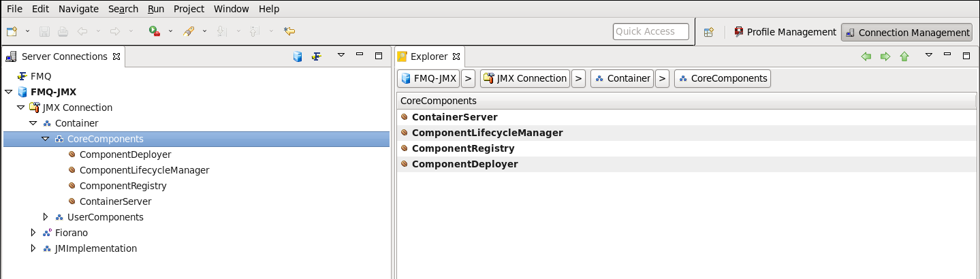Click the Quick Access search field
Image resolution: width=980 pixels, height=279 pixels.
[x=650, y=31]
